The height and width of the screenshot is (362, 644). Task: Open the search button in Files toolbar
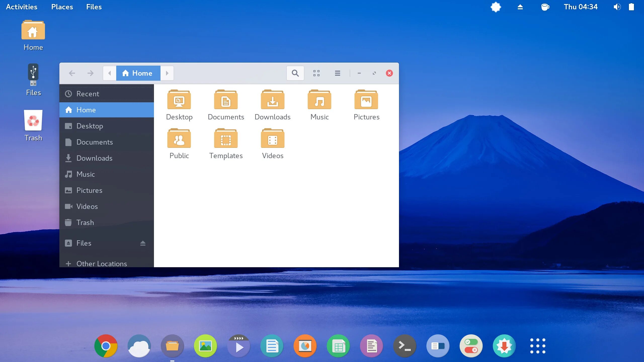pos(295,73)
